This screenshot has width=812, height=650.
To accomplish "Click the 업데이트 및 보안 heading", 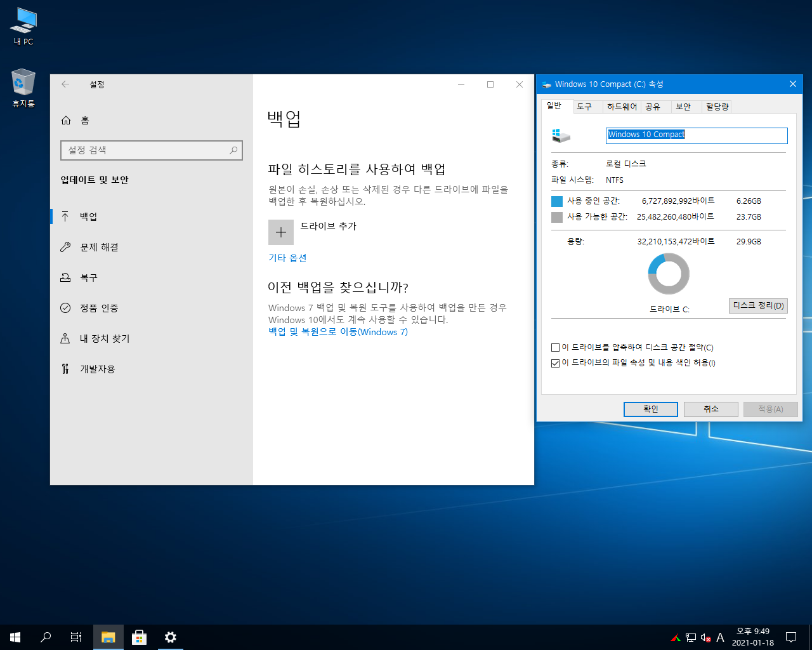I will coord(95,180).
